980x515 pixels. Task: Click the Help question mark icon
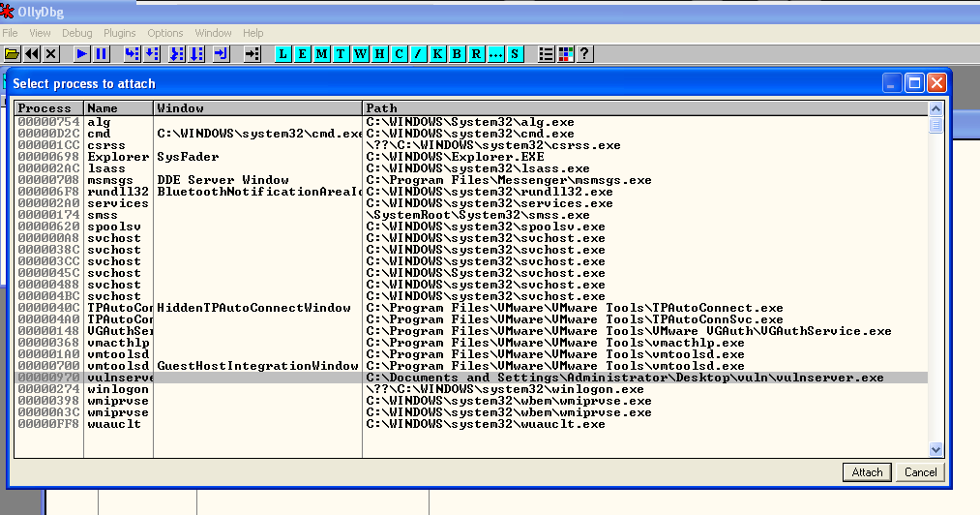584,54
